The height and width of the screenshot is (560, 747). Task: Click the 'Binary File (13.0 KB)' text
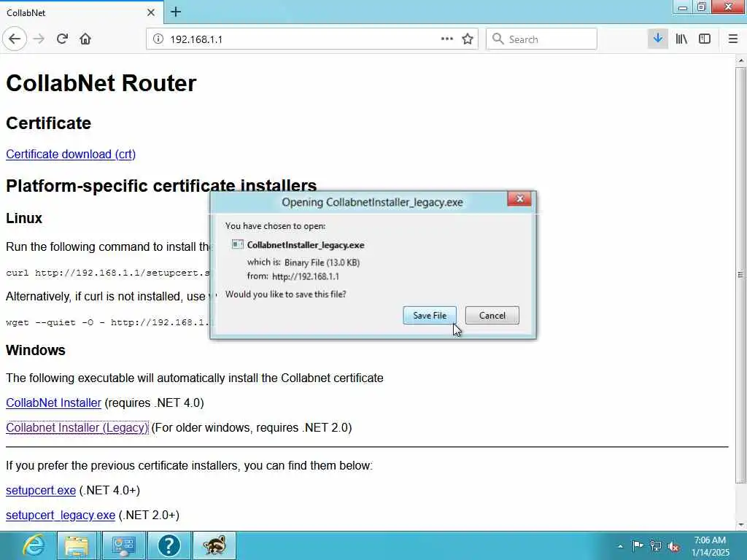point(322,262)
